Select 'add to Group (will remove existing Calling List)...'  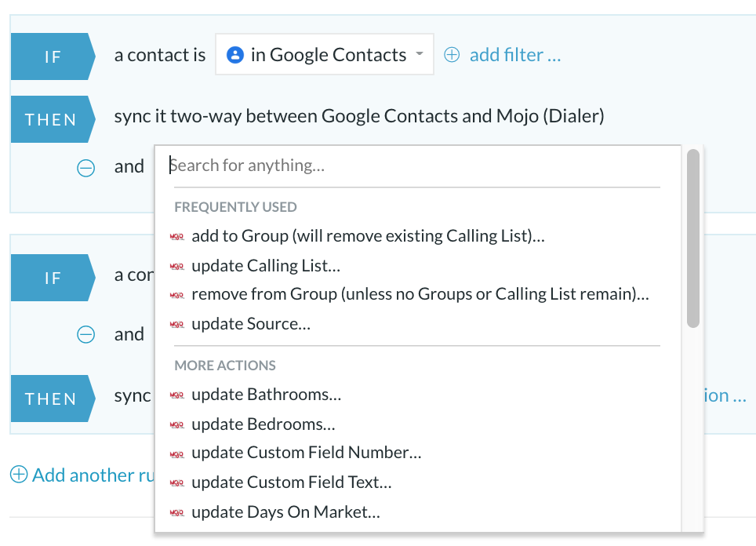tap(368, 236)
